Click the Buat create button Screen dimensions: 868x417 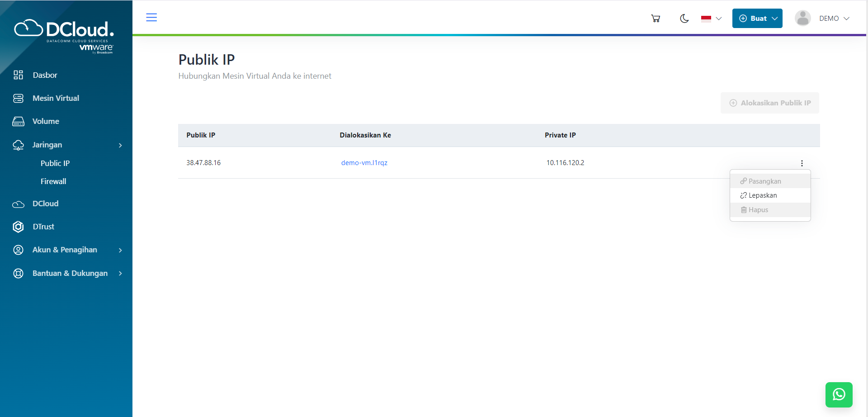[757, 19]
